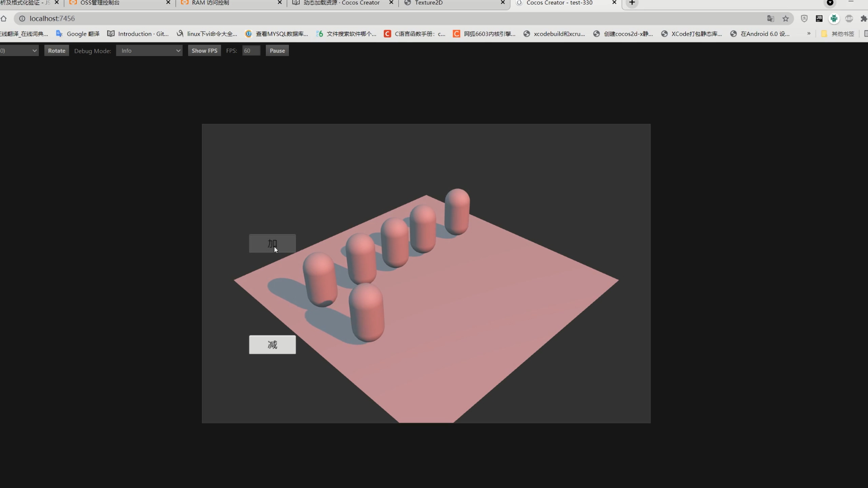The height and width of the screenshot is (488, 868).
Task: Click the FPS value input field
Action: pos(251,50)
